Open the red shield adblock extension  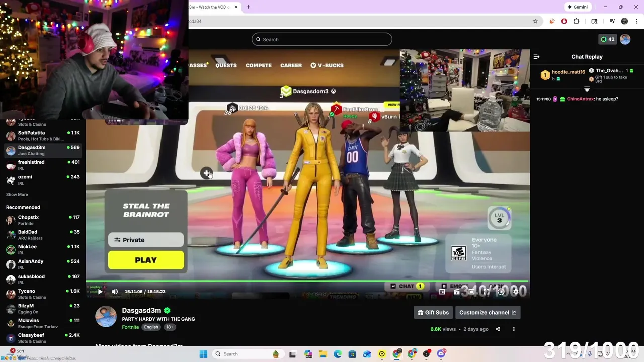coord(564,21)
